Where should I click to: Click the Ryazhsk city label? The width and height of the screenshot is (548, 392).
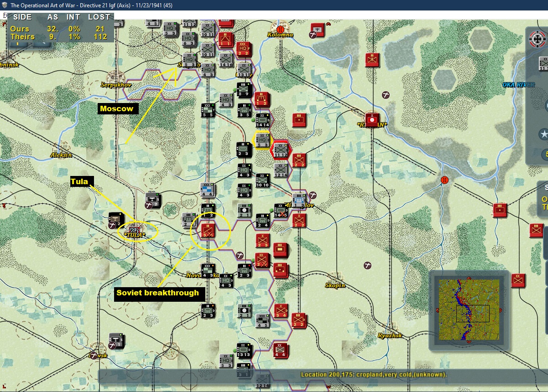point(390,335)
